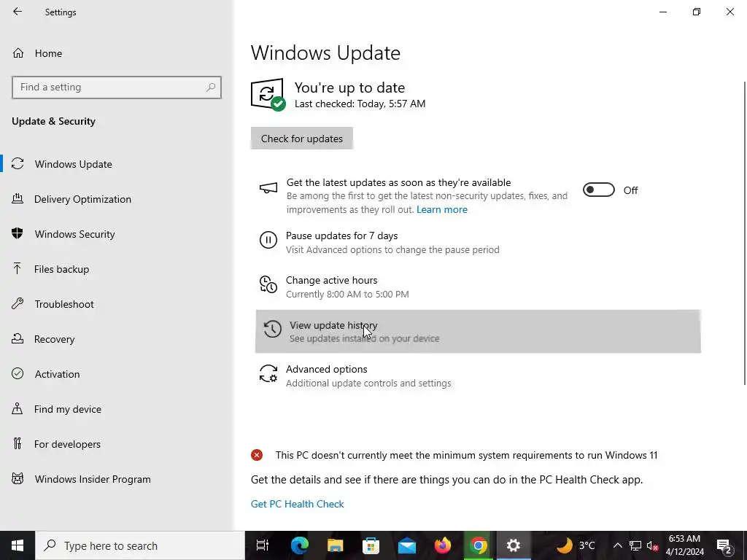Viewport: 747px width, 560px height.
Task: Click the Update & Security heading
Action: [x=53, y=122]
